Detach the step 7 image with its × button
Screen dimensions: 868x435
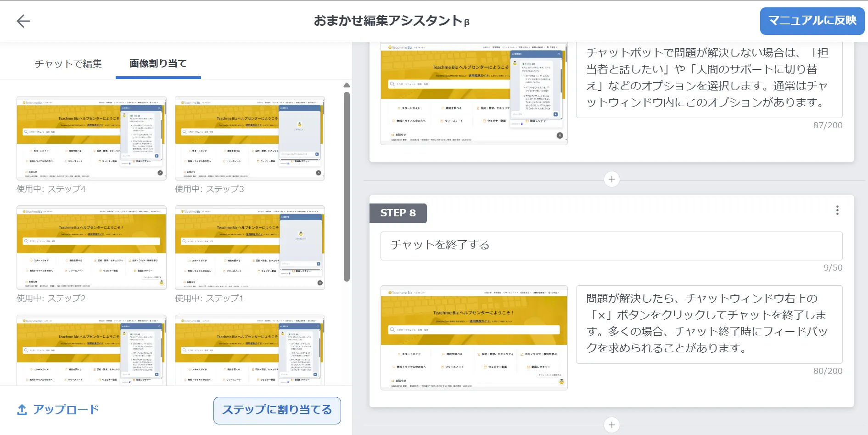coord(559,136)
